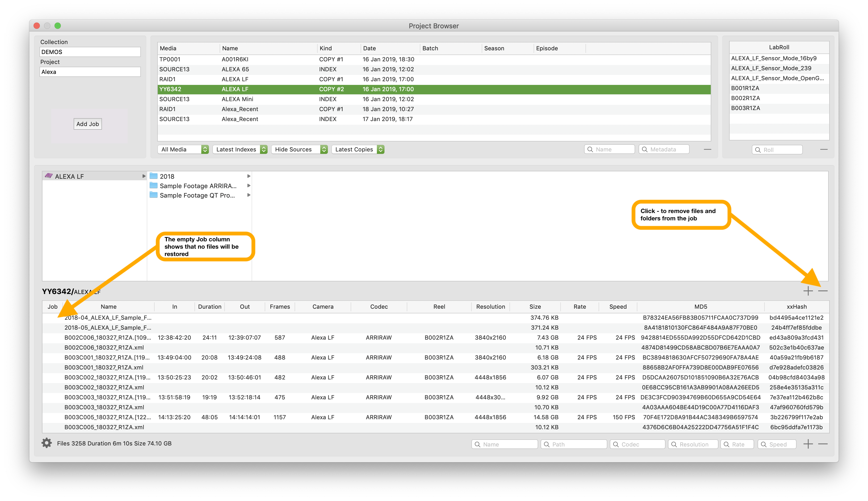This screenshot has width=868, height=501.
Task: Open the Latest Indexes dropdown
Action: click(x=240, y=149)
